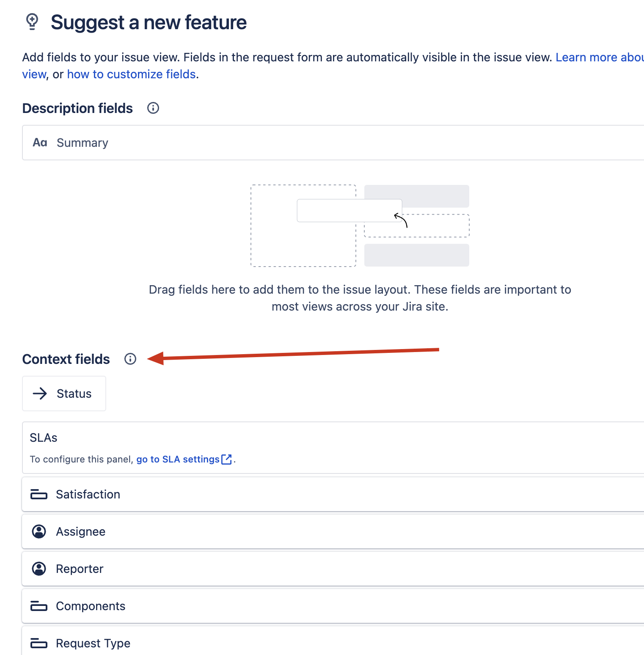The height and width of the screenshot is (655, 644).
Task: Open the Description fields info tooltip icon
Action: (x=153, y=108)
